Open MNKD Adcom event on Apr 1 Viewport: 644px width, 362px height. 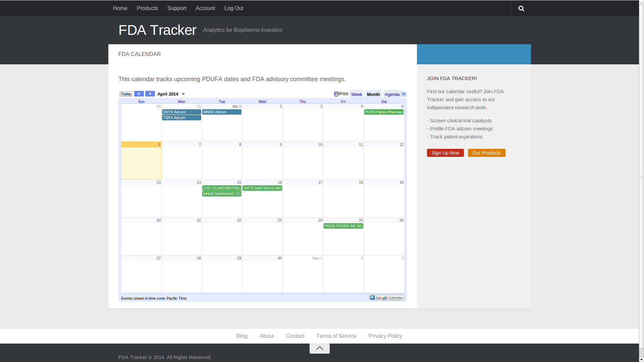coord(222,112)
